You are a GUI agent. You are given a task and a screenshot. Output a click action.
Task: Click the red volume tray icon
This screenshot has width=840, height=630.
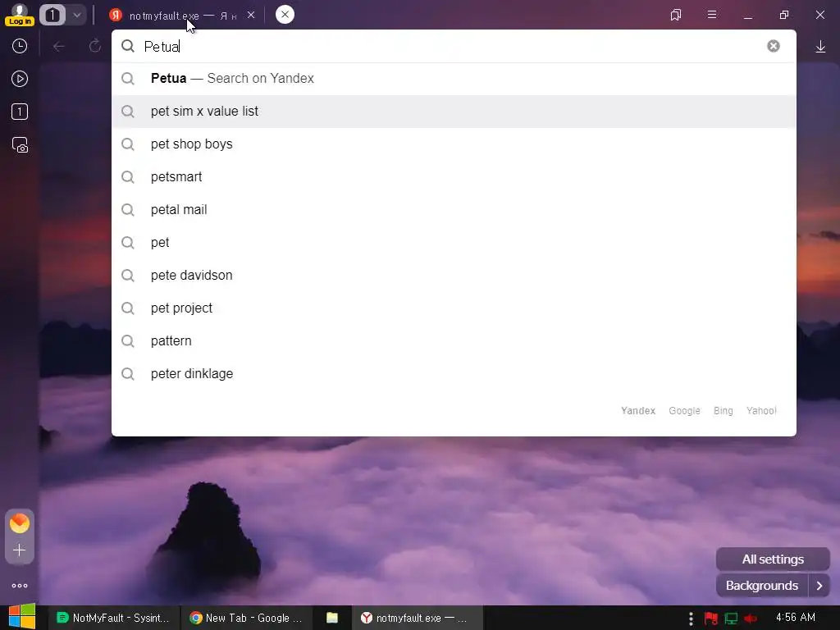[751, 619]
